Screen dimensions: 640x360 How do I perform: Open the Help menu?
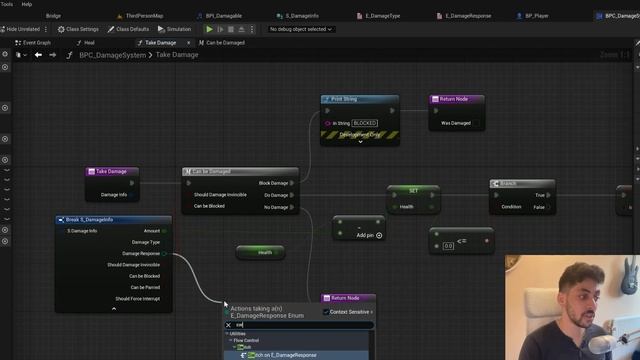coord(27,4)
